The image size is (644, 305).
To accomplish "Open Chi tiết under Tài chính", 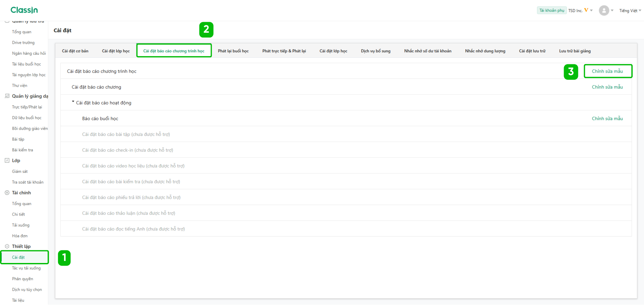I will pos(18,214).
